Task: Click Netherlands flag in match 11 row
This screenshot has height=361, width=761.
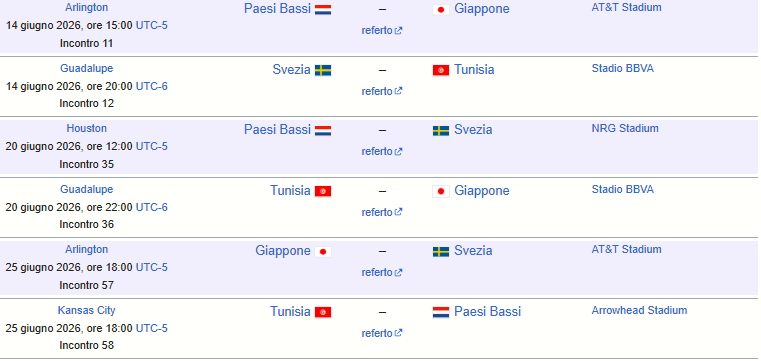Action: tap(323, 10)
